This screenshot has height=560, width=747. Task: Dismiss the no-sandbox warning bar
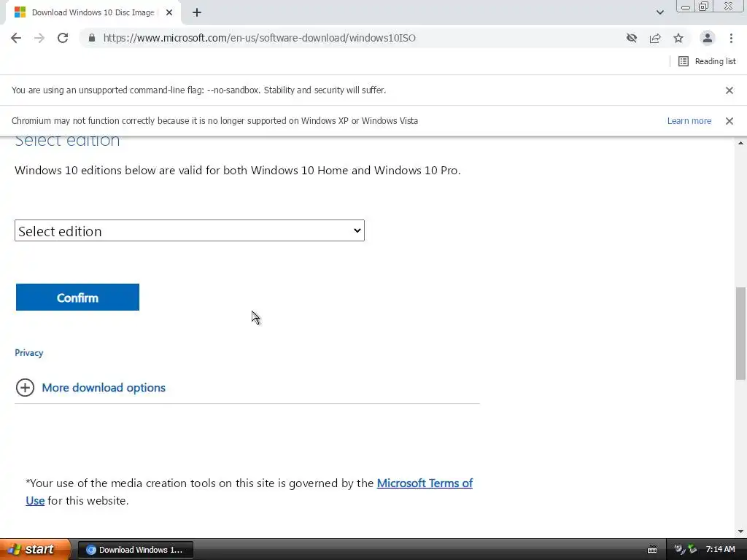729,90
